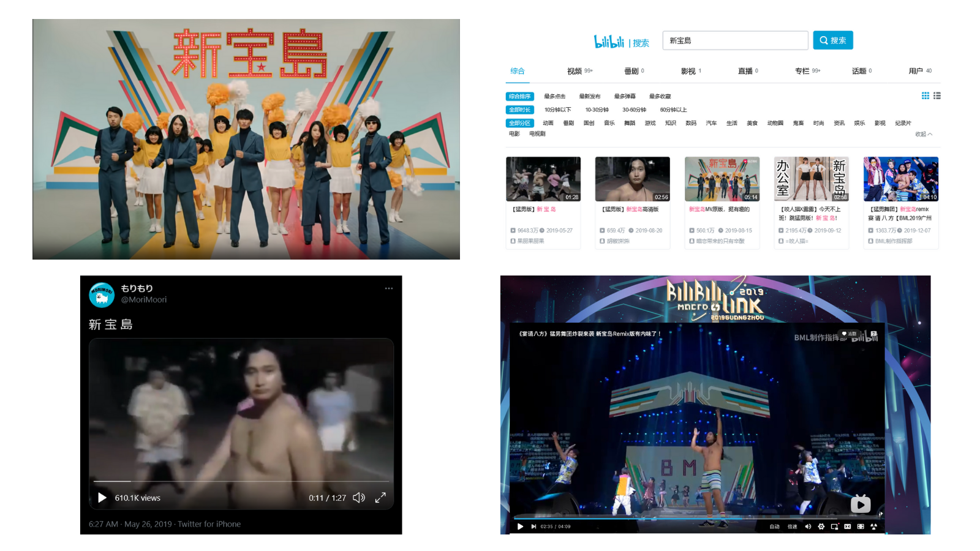Filter duration to 30-60分钟
The width and height of the screenshot is (980, 551).
[x=635, y=110]
